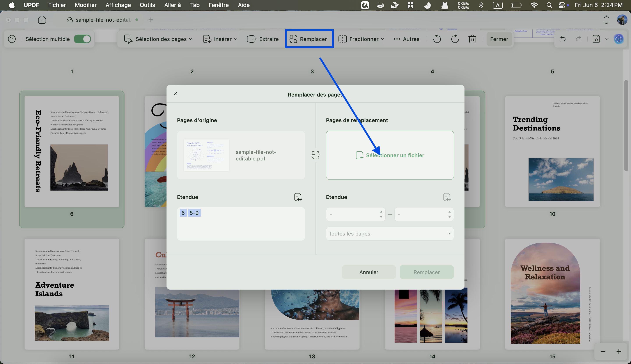631x364 pixels.
Task: Click the rotate counterclockwise icon
Action: (437, 39)
